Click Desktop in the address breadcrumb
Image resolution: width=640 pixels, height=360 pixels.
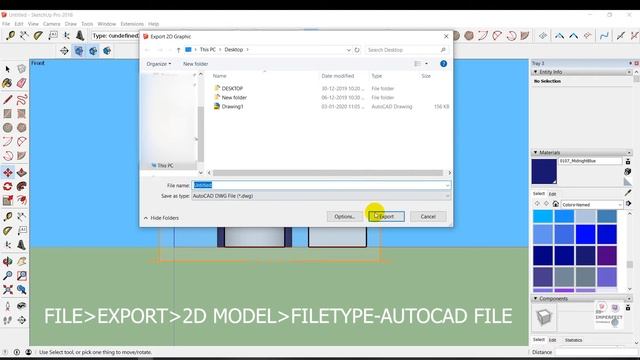[233, 50]
